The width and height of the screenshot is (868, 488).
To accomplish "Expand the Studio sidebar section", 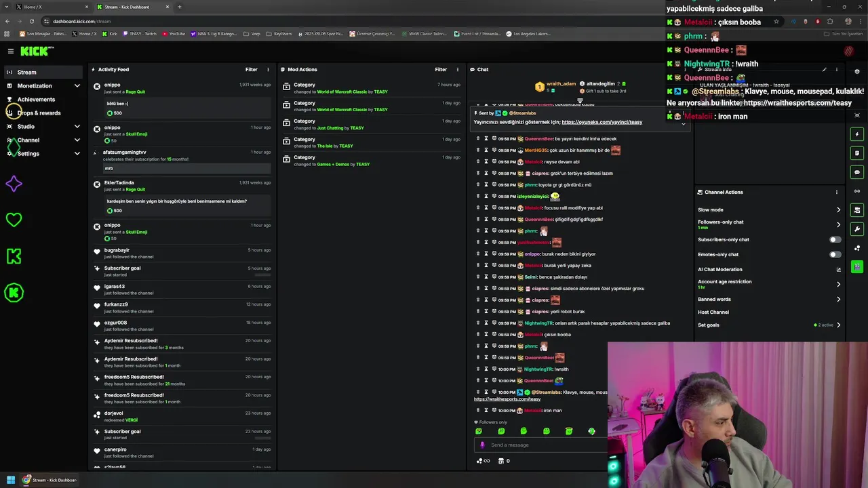I will 77,127.
